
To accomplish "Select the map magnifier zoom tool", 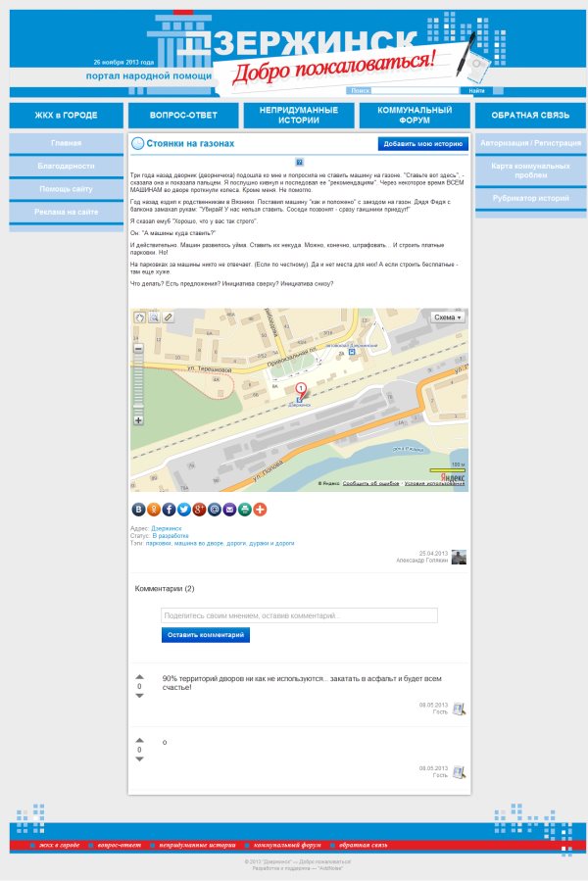I will [154, 318].
